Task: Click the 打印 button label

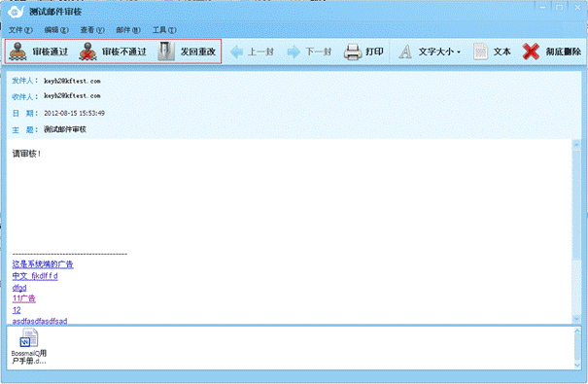Action: pyautogui.click(x=374, y=52)
